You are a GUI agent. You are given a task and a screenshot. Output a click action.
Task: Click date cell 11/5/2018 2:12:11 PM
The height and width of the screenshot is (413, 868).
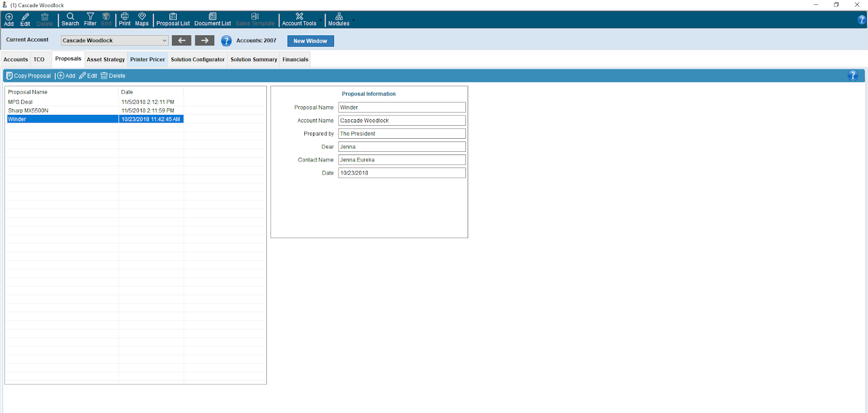[x=151, y=102]
